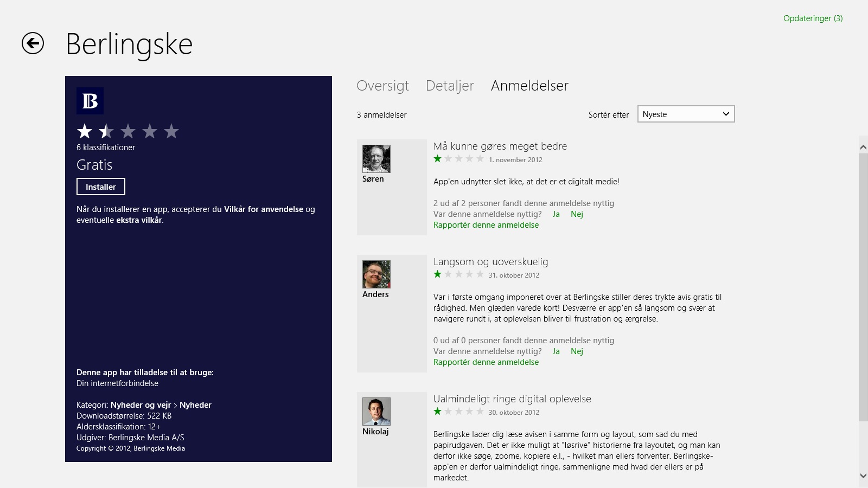Click Nikolaj's profile picture
The height and width of the screenshot is (488, 868).
click(x=376, y=412)
